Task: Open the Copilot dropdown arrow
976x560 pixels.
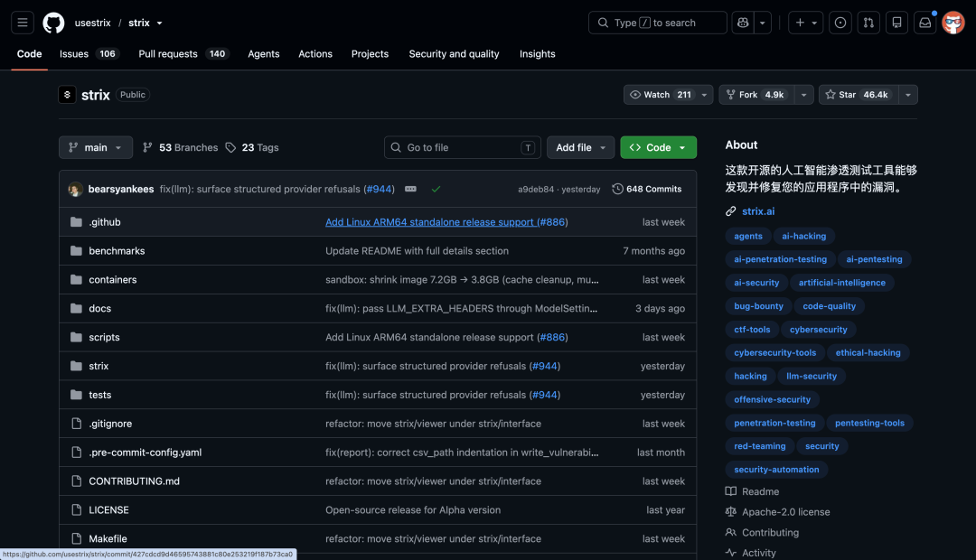Action: [x=763, y=23]
